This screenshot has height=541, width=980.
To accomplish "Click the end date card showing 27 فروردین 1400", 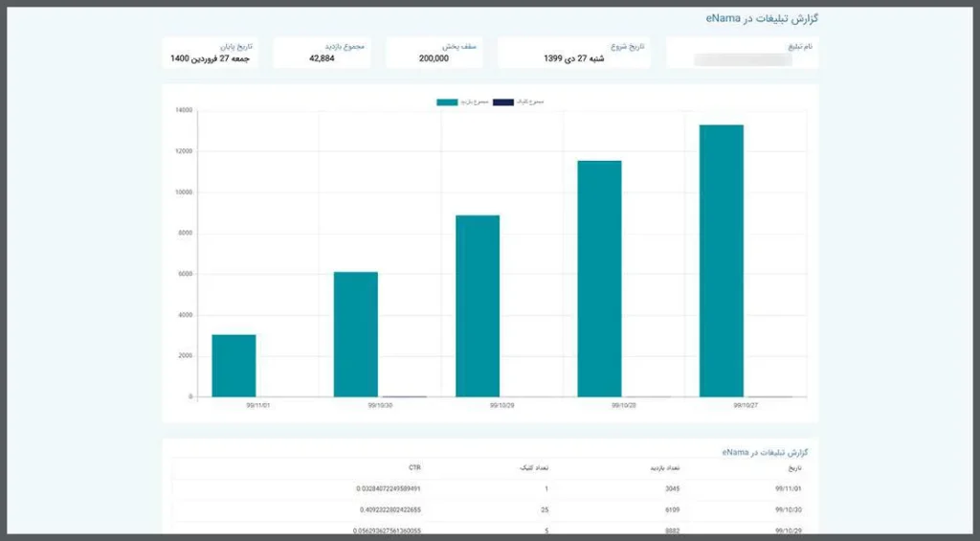I will (x=210, y=53).
